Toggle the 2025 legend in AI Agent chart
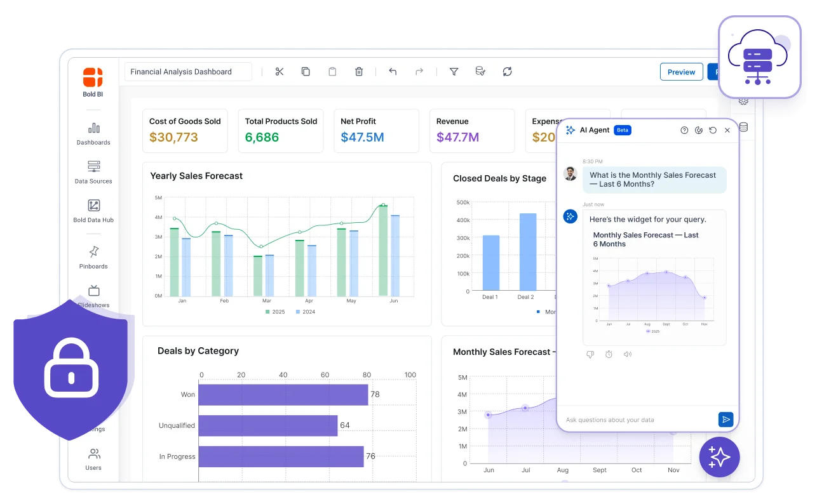This screenshot has width=817, height=504. (653, 331)
